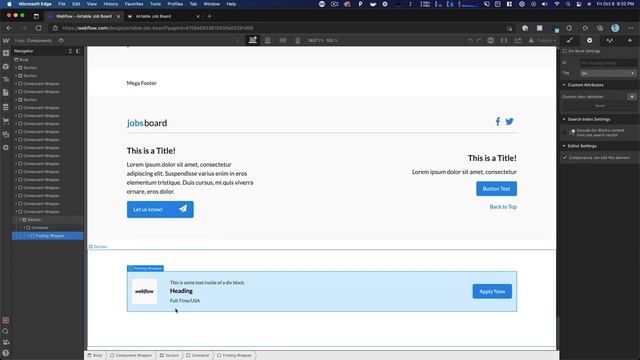Toggle Collaborators can edit this element
Screen dimensions: 640x360
coord(565,158)
